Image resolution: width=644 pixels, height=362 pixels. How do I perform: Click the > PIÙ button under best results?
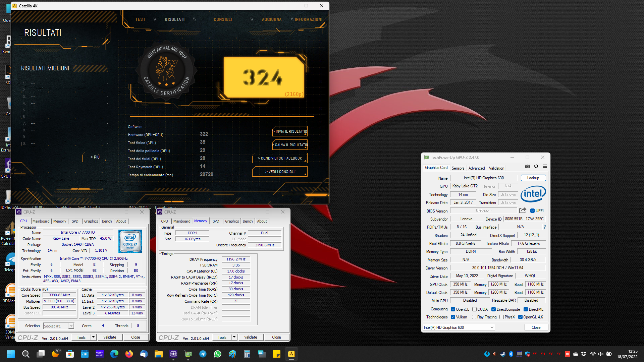(x=95, y=157)
